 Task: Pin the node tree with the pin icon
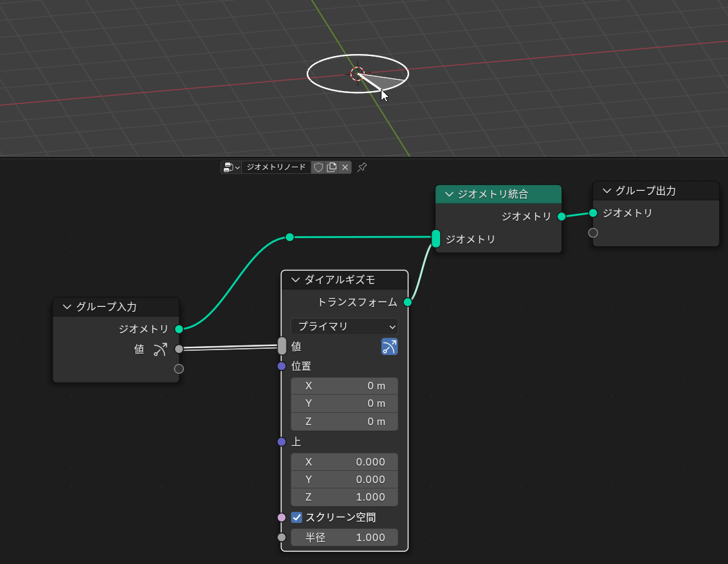361,167
